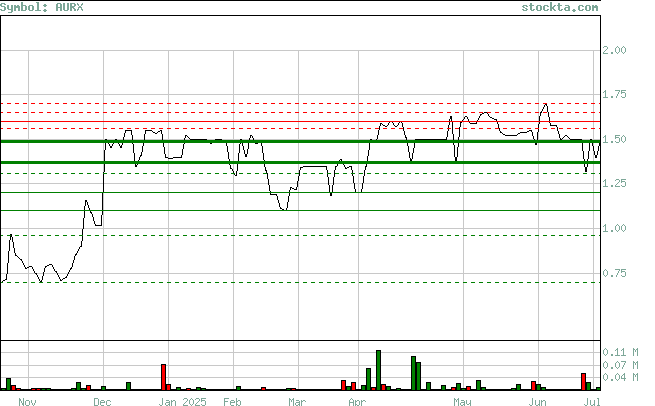
Task: Click the tallest green volume bar in April
Action: (x=378, y=370)
